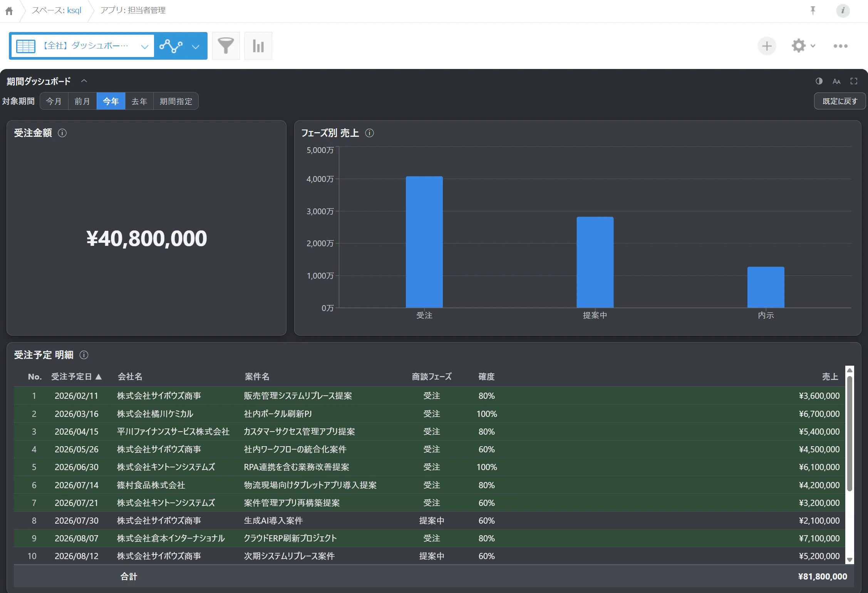Screen dimensions: 868x593
Task: Change font size with the AA icon
Action: point(836,81)
